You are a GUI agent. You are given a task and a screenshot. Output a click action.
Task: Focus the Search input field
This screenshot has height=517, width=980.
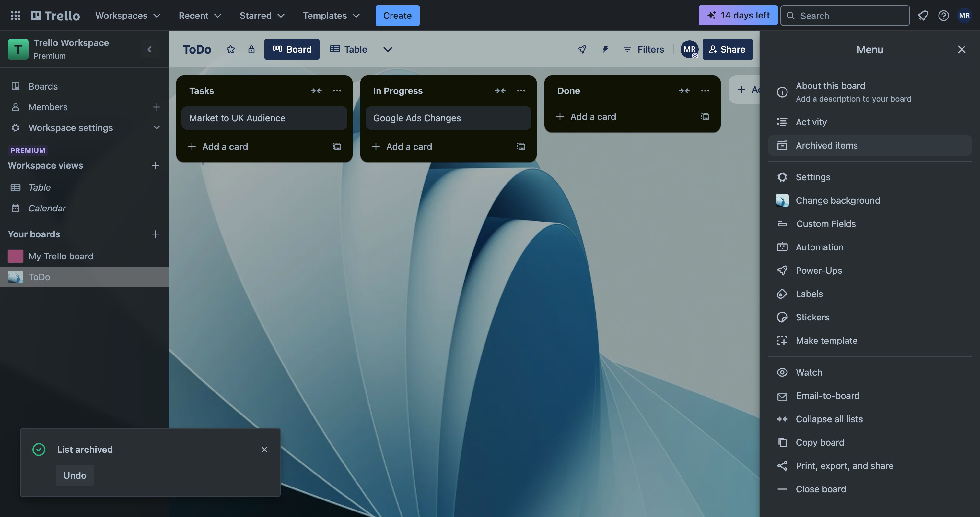click(x=845, y=16)
